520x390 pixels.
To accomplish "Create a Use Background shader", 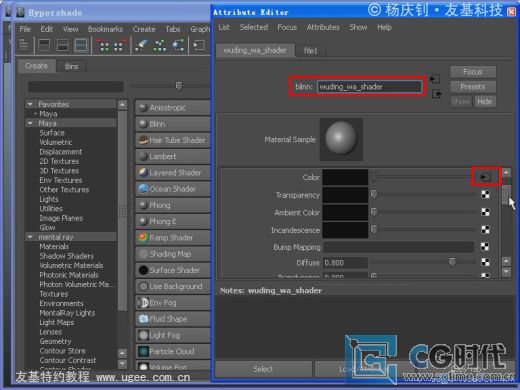I will [173, 286].
